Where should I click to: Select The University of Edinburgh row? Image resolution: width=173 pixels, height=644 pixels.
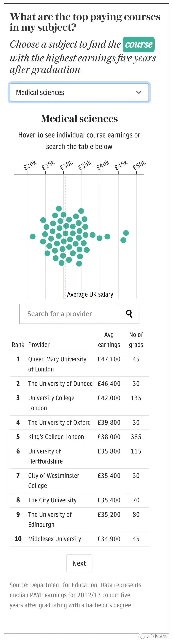click(79, 519)
